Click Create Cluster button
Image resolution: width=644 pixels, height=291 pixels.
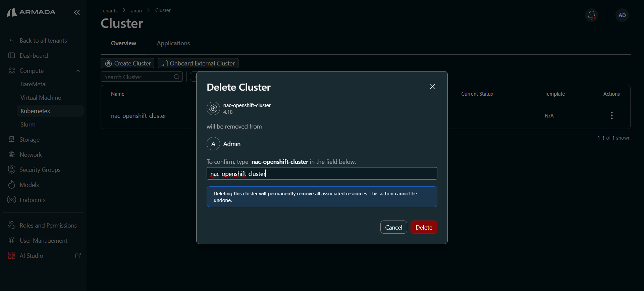pos(127,63)
